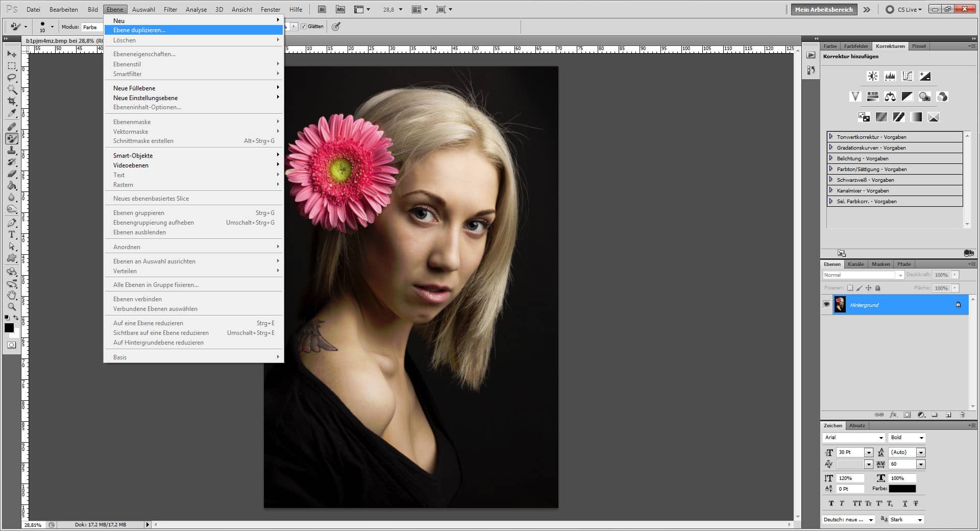
Task: Add a Curves adjustment layer
Action: click(x=908, y=76)
